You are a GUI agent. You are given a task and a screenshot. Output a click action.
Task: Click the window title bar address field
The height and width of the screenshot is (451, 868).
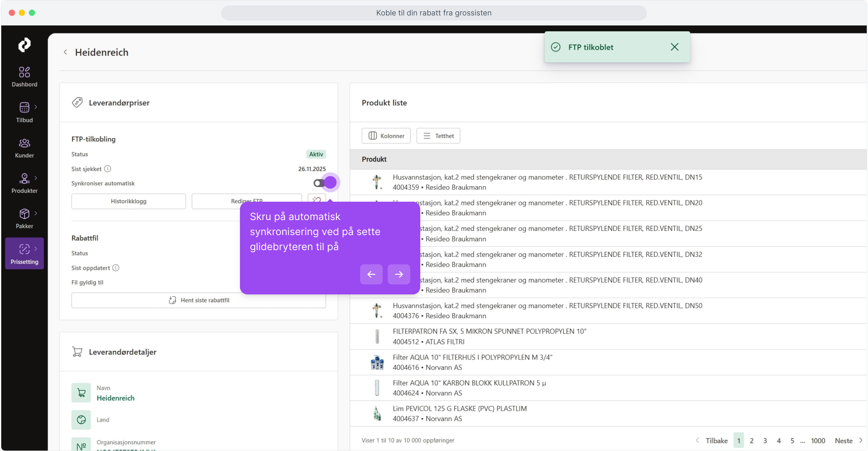434,13
